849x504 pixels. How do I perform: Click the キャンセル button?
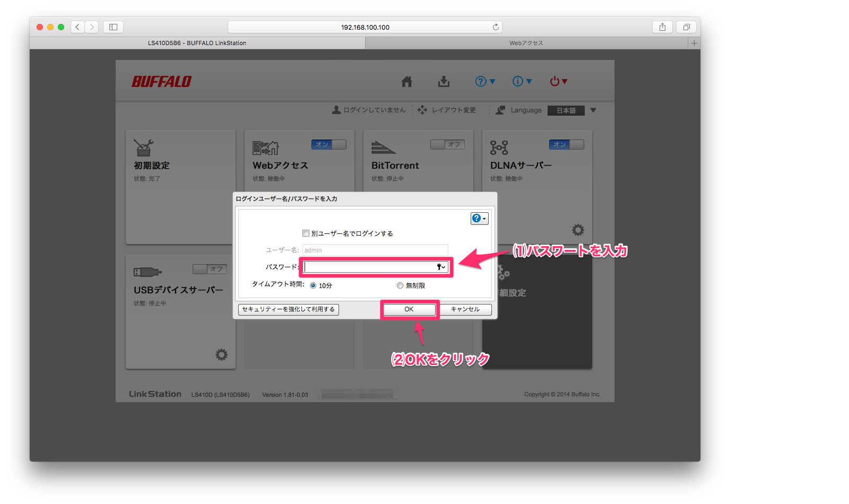pos(465,309)
